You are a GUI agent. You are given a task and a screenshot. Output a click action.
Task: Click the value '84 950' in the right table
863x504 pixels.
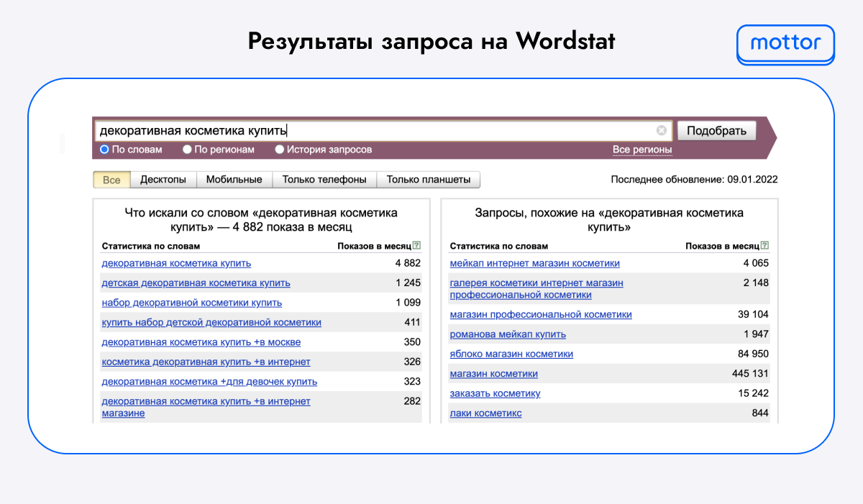(753, 354)
